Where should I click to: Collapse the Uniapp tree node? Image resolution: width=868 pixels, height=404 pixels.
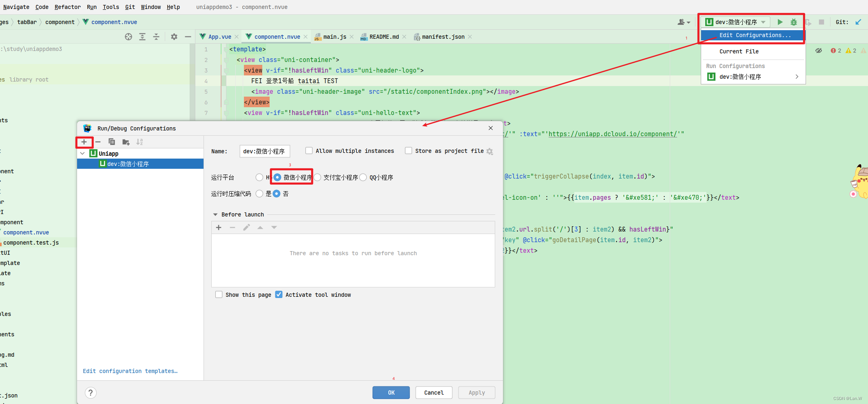click(x=83, y=153)
